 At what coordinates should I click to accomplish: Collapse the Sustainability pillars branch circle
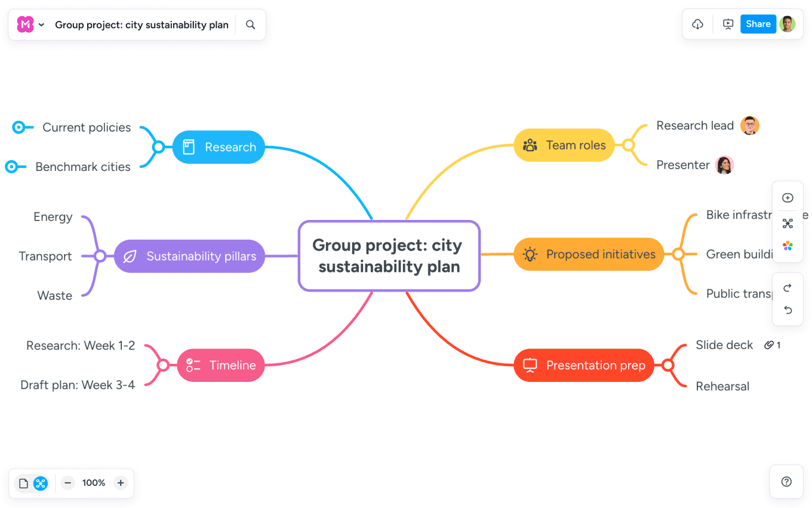point(100,256)
